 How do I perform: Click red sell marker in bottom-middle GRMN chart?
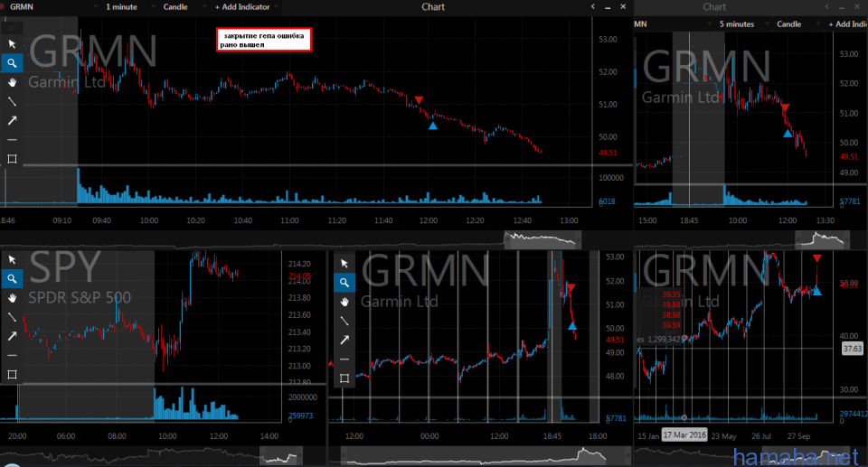[x=571, y=288]
